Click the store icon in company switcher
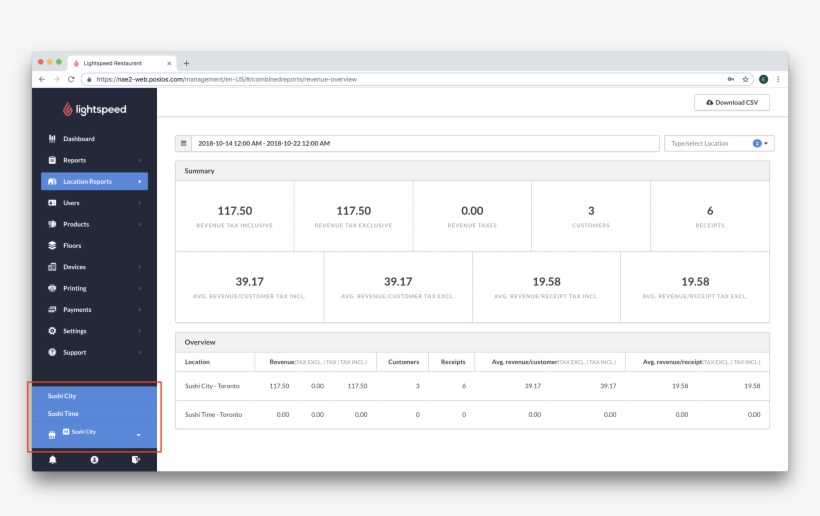 pos(52,435)
